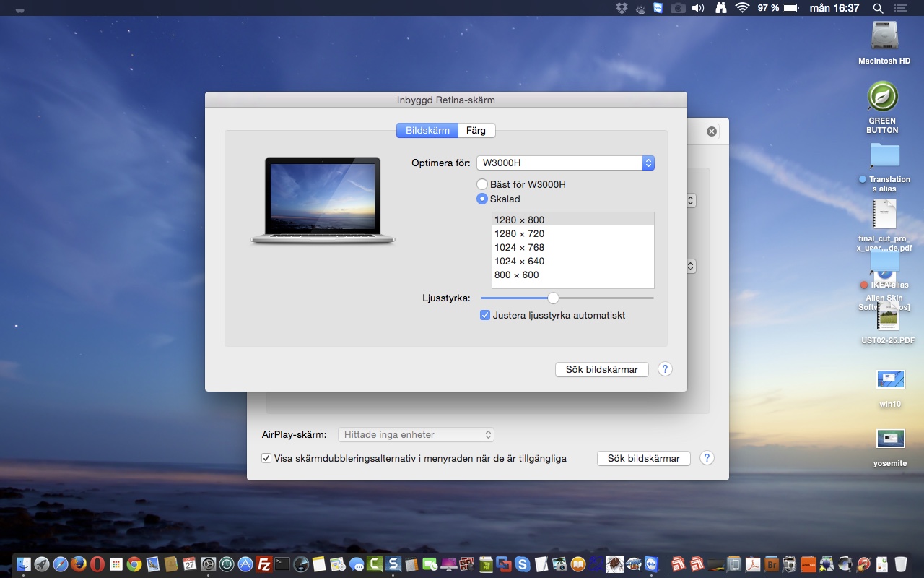The width and height of the screenshot is (924, 578).
Task: Open Launchpad from the Dock
Action: click(x=43, y=563)
